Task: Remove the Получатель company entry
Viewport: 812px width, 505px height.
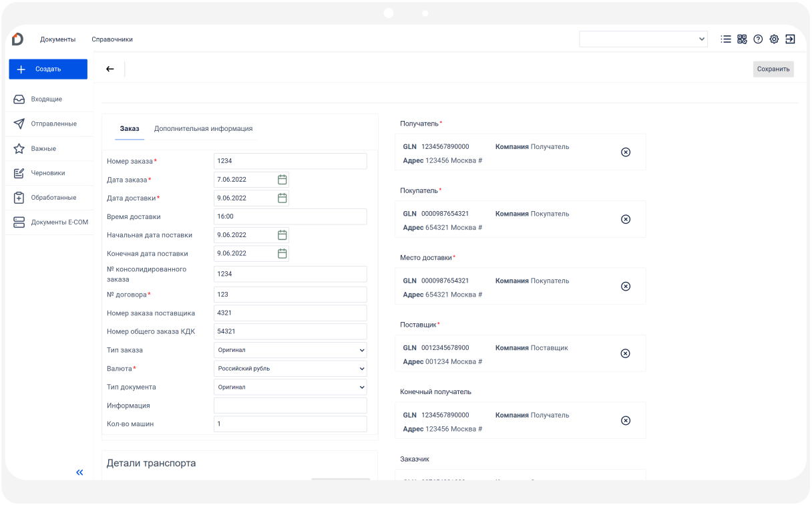Action: [x=626, y=152]
